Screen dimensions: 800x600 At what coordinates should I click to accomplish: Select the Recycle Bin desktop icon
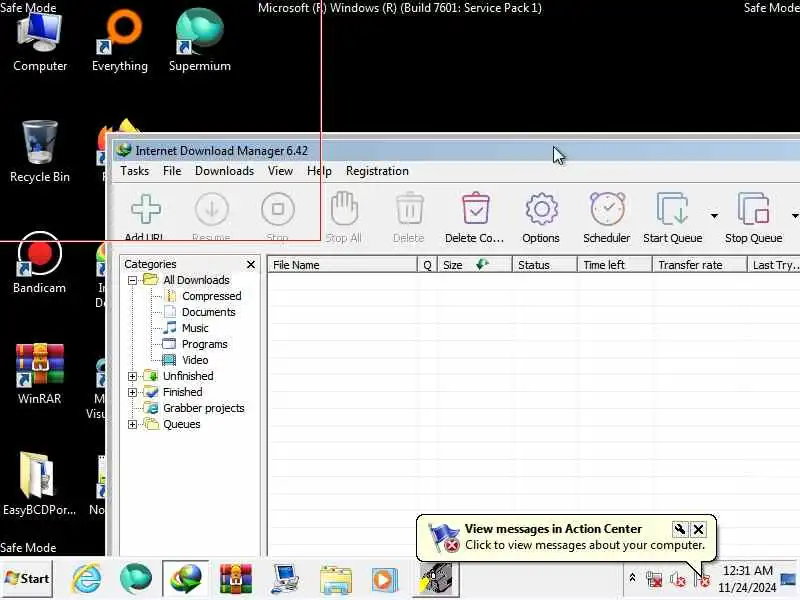pyautogui.click(x=40, y=152)
